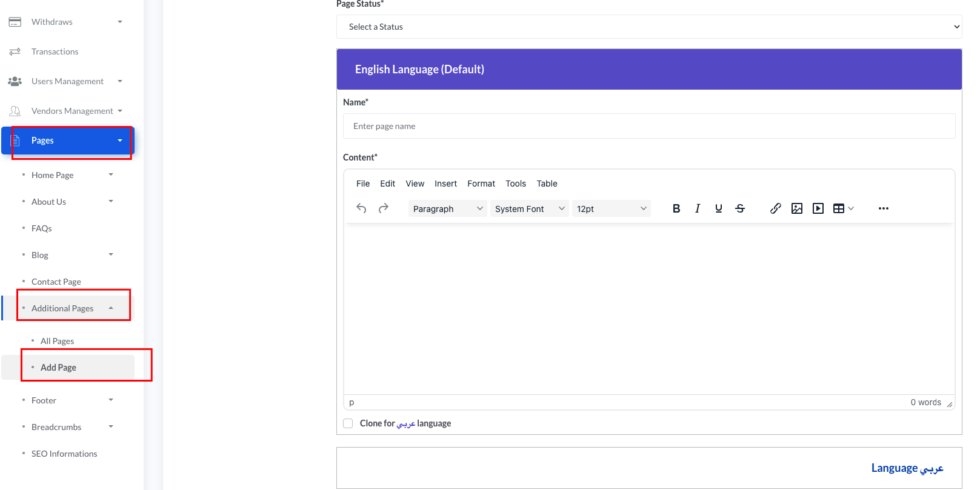Click the Insert media icon
Image resolution: width=980 pixels, height=490 pixels.
(x=818, y=208)
